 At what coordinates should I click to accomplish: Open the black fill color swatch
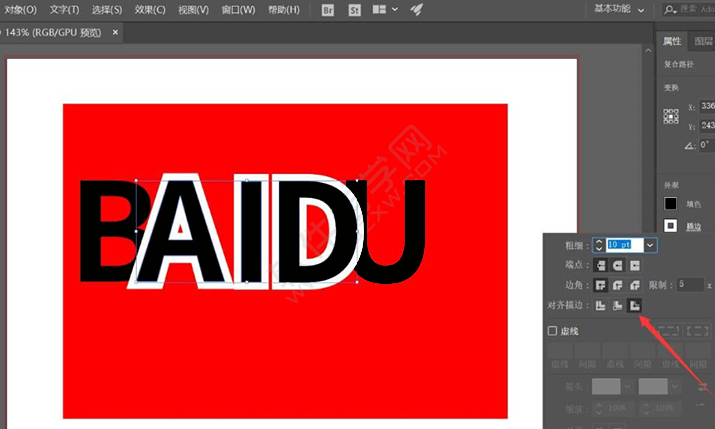[670, 203]
